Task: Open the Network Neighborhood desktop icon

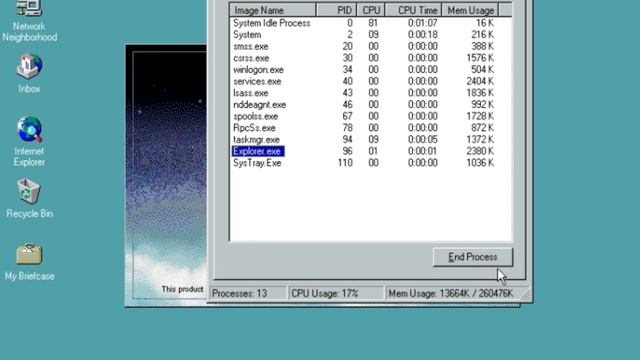Action: [x=29, y=20]
